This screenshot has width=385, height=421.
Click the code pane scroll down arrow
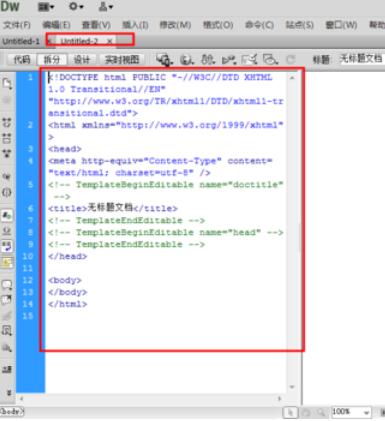(292, 387)
